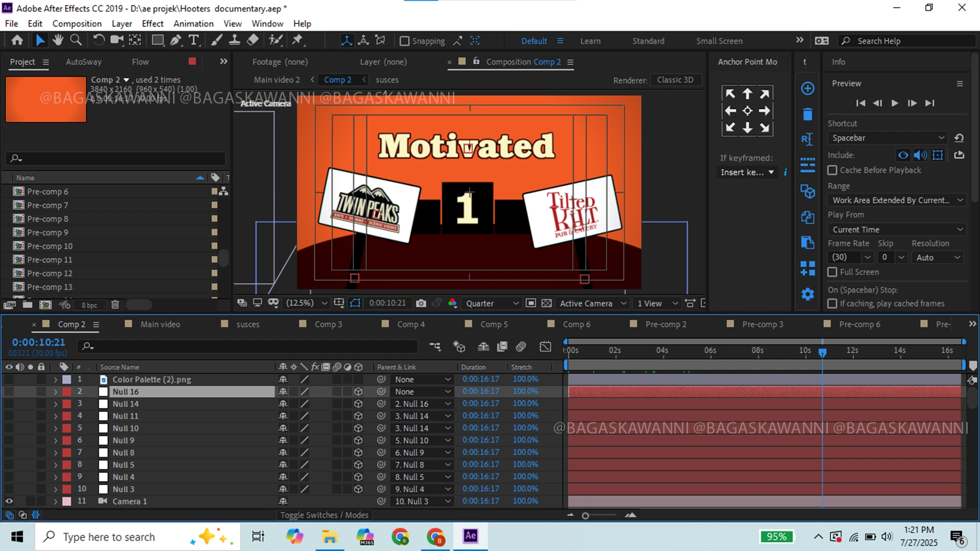Open the Shortcut Spacebar dropdown
Image resolution: width=980 pixels, height=551 pixels.
887,138
